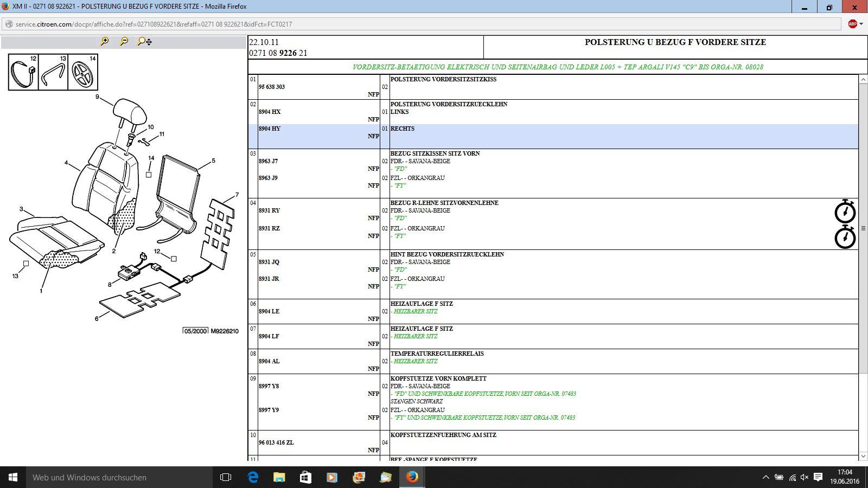Open detail thumbnail 12 (cable tie)
Image resolution: width=868 pixels, height=488 pixels.
(x=23, y=72)
